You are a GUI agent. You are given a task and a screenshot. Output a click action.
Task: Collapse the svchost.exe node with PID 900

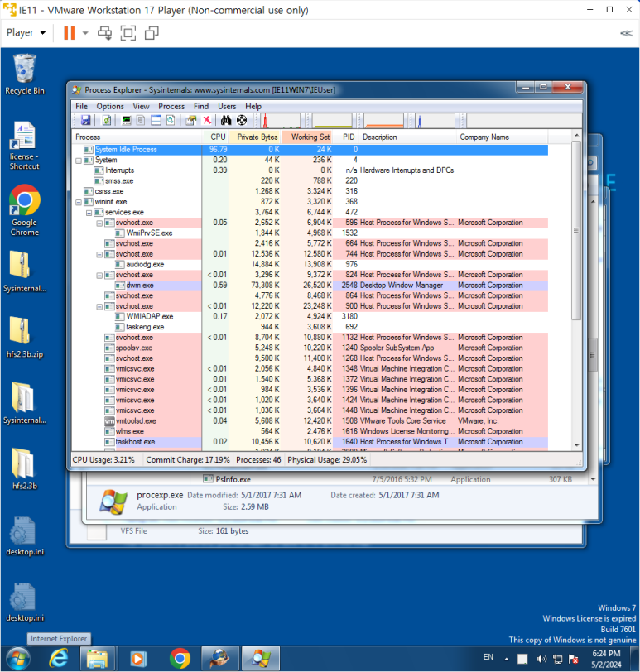tap(99, 306)
